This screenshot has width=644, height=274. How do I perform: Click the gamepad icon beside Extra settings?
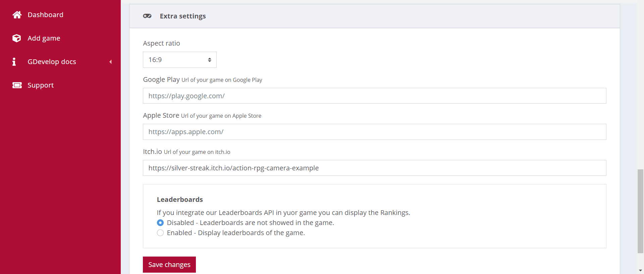coord(147,16)
